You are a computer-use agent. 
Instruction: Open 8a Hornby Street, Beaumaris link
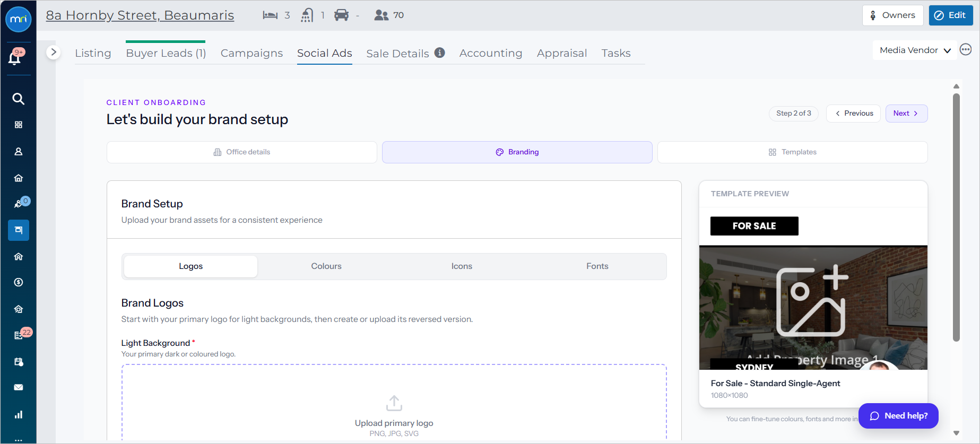140,15
